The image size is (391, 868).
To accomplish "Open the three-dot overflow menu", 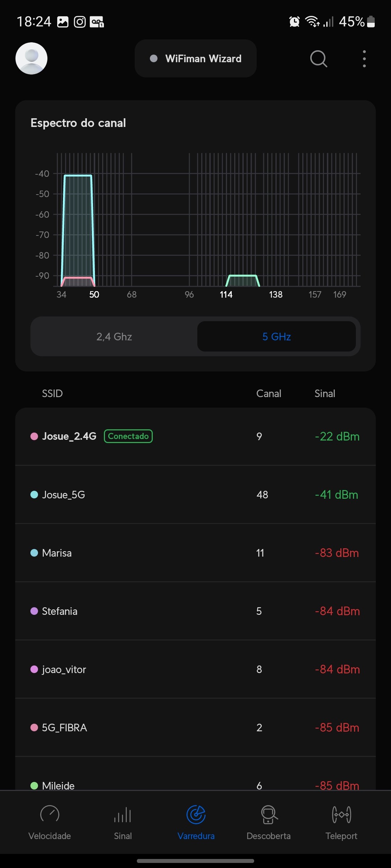I will click(364, 59).
